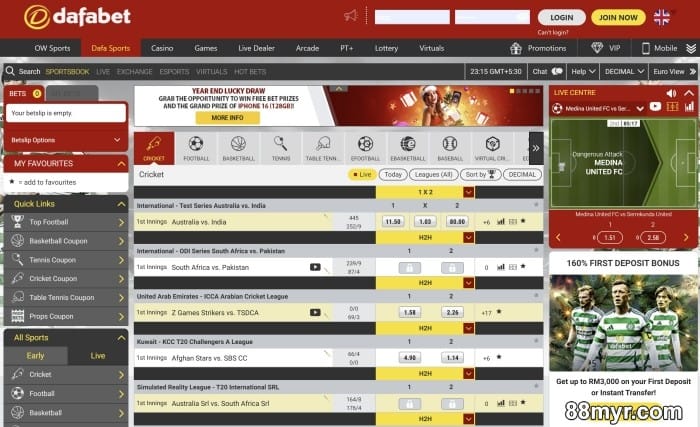This screenshot has height=427, width=700.
Task: Click the password input field
Action: click(x=492, y=17)
